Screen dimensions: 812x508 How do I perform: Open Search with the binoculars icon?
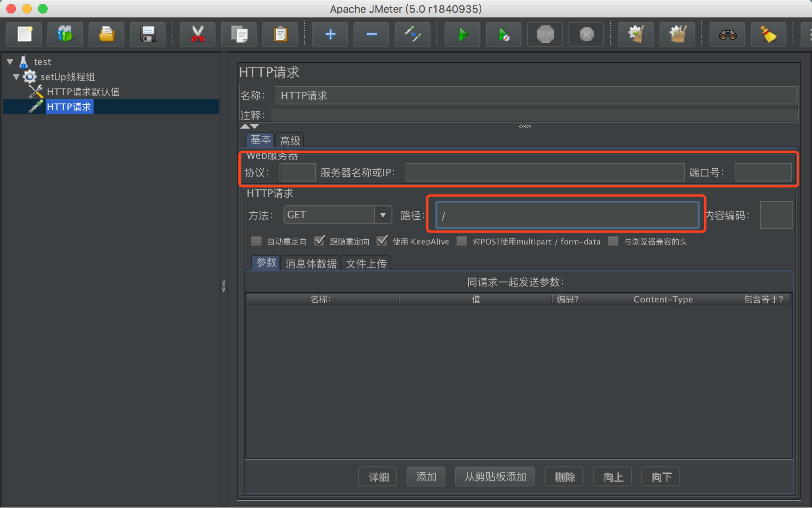tap(727, 34)
